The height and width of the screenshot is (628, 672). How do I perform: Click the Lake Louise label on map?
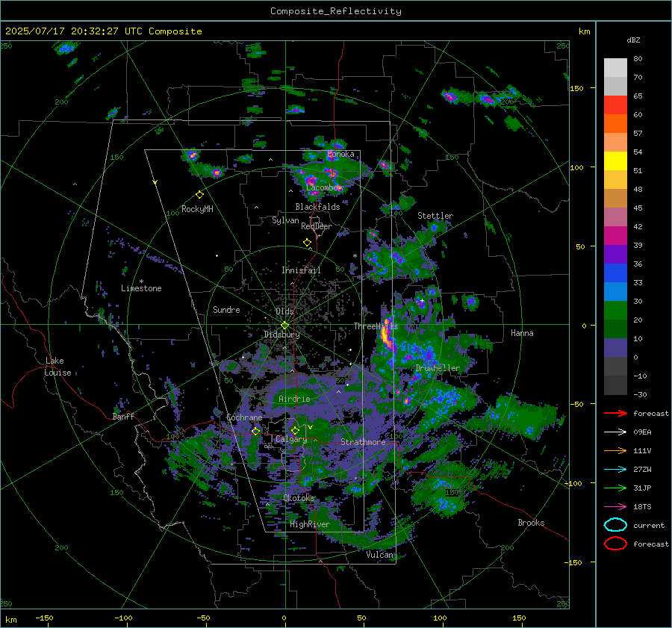coord(57,367)
